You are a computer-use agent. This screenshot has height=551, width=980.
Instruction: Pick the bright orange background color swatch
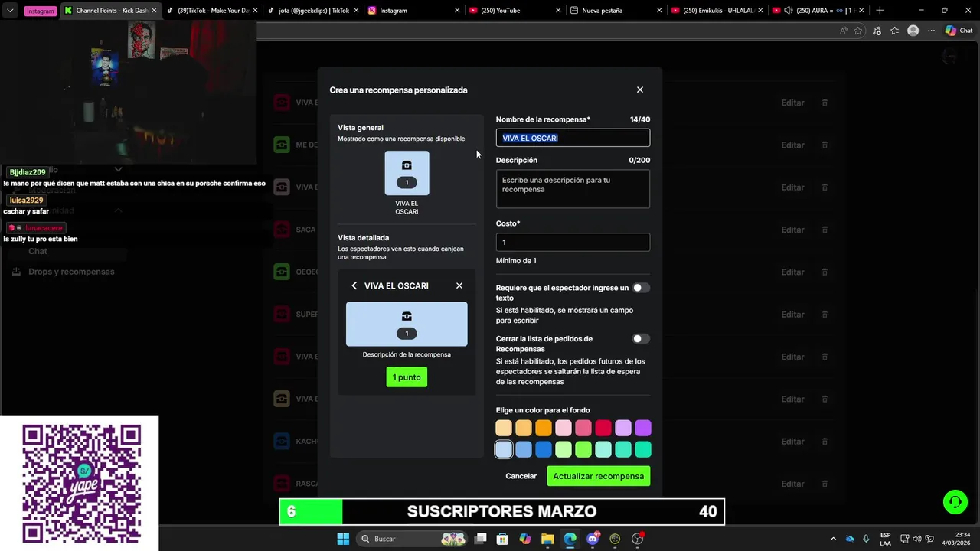[544, 428]
